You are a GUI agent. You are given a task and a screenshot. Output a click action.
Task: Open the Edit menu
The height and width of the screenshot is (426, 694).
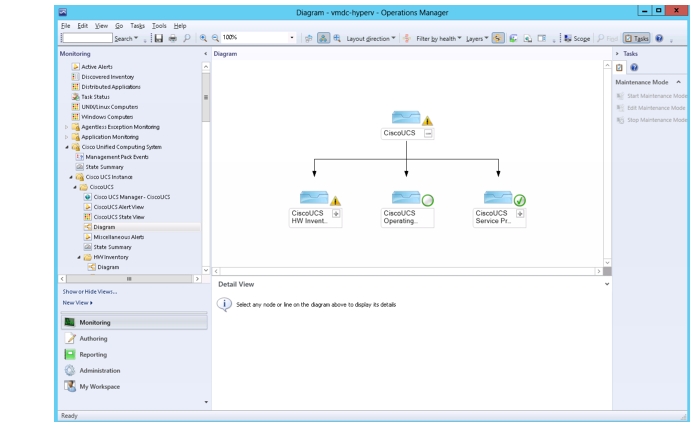click(82, 26)
